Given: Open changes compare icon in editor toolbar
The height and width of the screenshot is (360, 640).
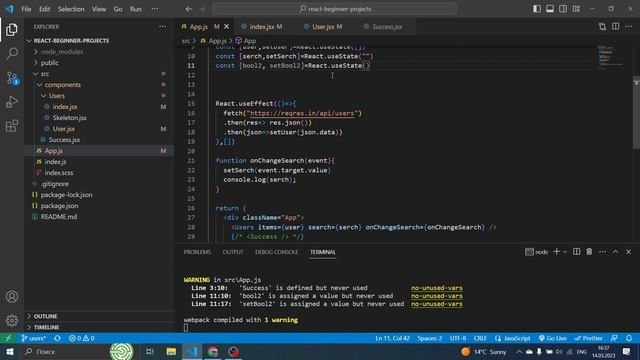Looking at the screenshot, I should point(602,27).
